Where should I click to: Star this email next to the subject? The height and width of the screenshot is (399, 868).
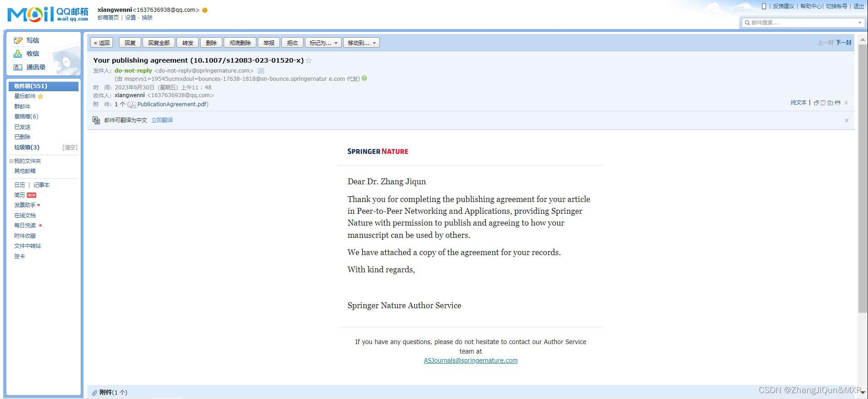click(309, 60)
